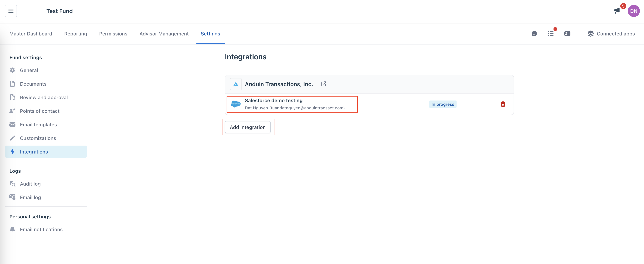Click the Add integration button
Screen dimensions: 644x264
pyautogui.click(x=247, y=127)
